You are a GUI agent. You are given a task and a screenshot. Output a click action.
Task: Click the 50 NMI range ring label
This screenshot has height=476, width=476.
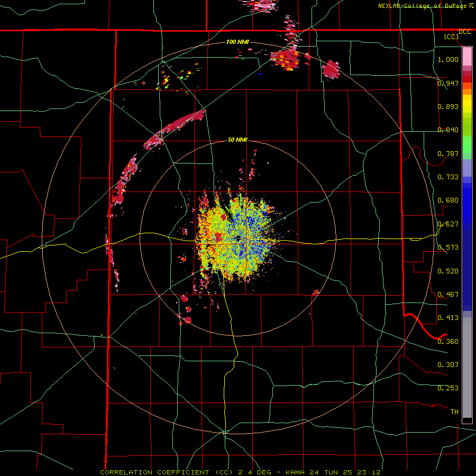click(237, 140)
